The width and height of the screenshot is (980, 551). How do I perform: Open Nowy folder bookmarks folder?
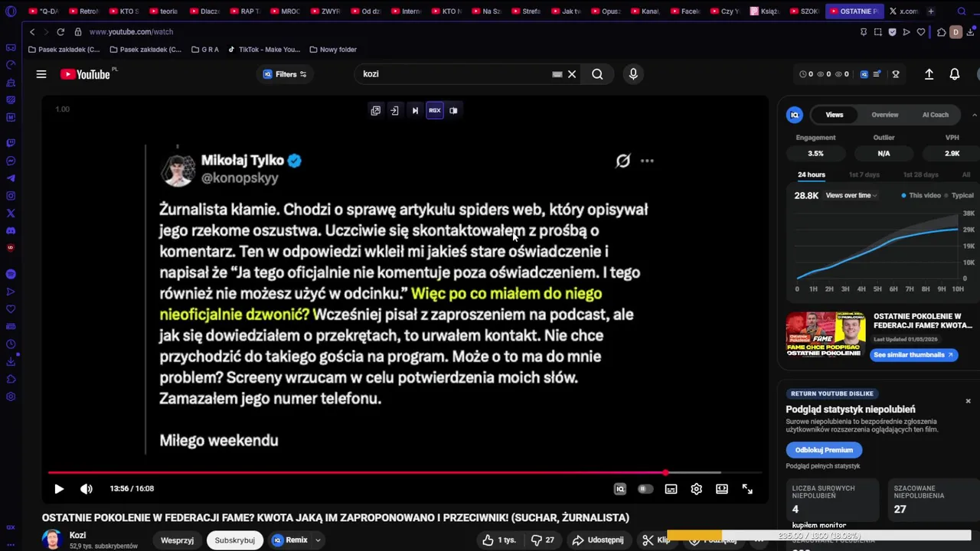point(333,50)
